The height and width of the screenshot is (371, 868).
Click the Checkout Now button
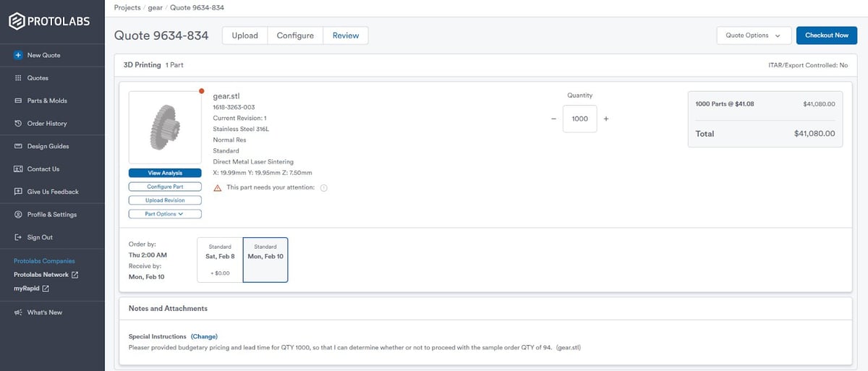pyautogui.click(x=827, y=35)
